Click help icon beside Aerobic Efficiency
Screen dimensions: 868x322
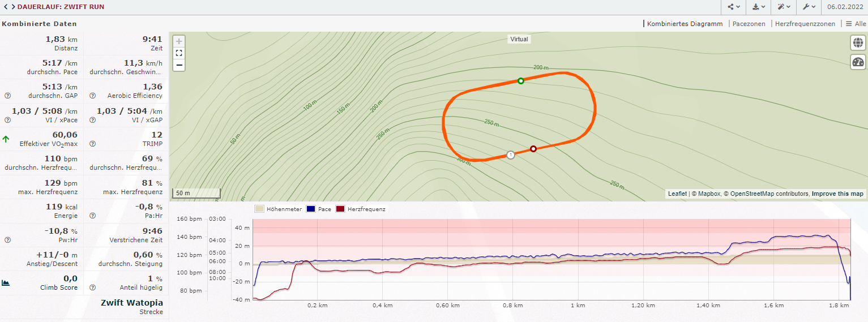click(92, 96)
